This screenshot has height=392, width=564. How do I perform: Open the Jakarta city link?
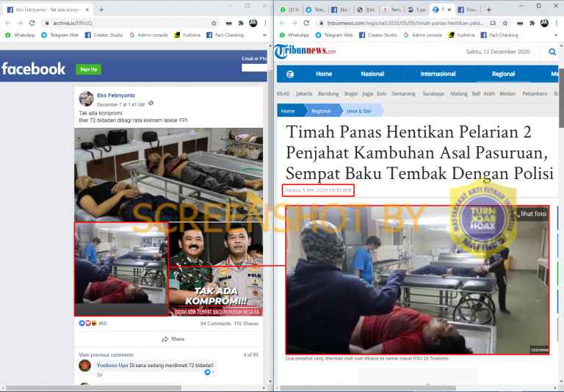coord(304,93)
